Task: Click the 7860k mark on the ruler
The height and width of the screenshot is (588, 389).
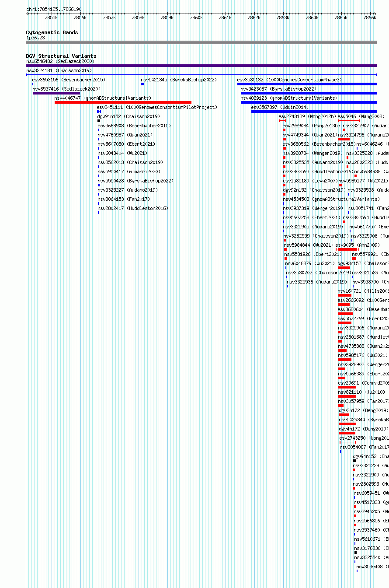Action: (x=196, y=17)
